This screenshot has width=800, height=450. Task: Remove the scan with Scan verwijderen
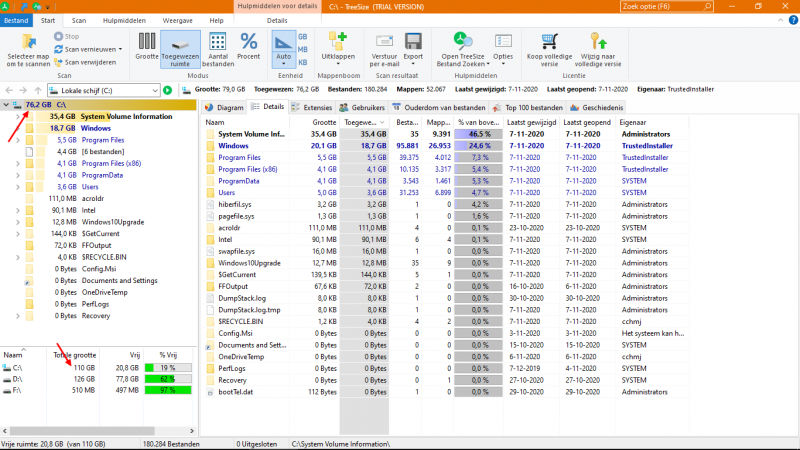[85, 62]
